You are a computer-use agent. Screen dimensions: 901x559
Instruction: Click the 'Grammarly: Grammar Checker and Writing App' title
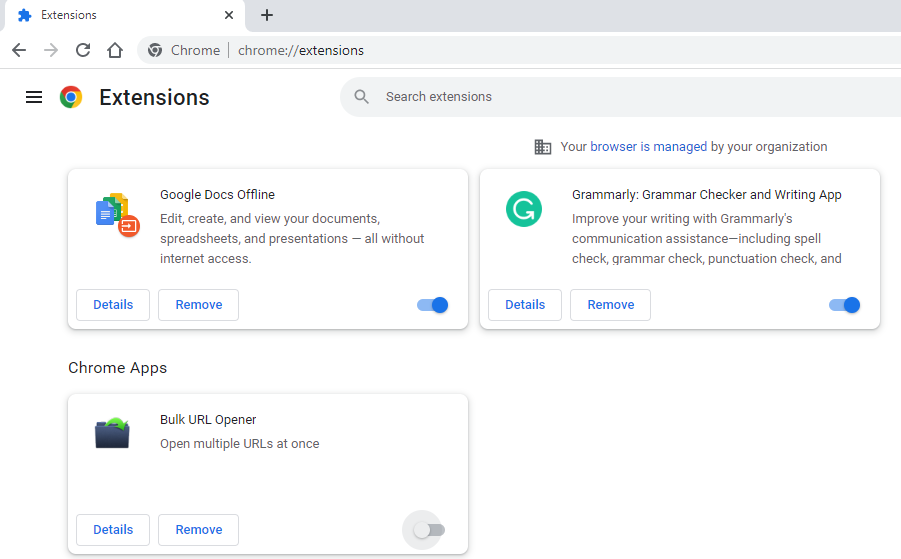click(x=707, y=195)
